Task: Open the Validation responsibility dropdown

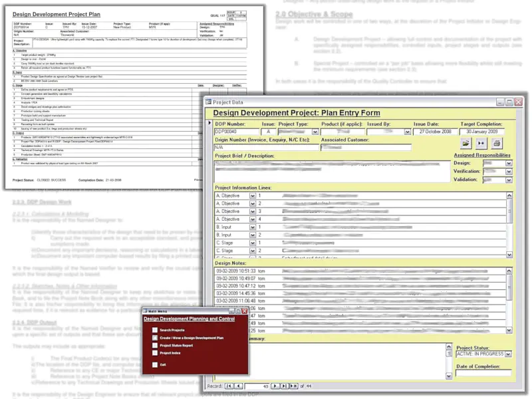Action: (509, 180)
